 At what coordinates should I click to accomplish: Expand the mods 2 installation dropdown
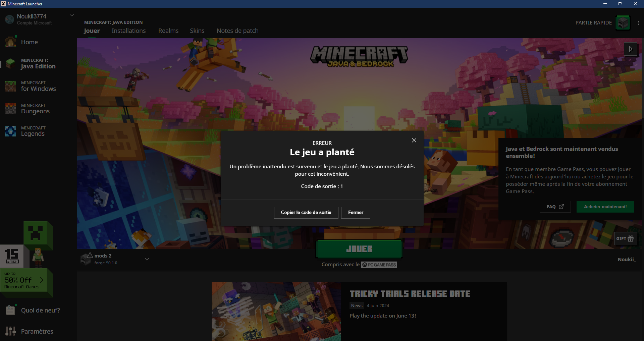(x=147, y=259)
